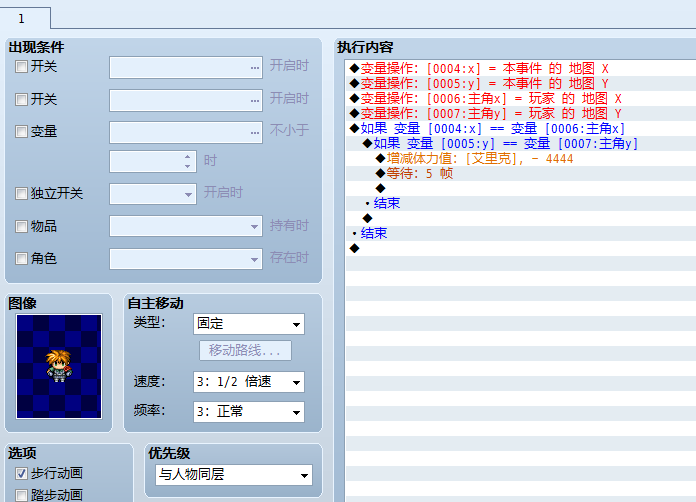Select the indented inner 结束 line
Image resolution: width=696 pixels, height=502 pixels.
click(x=520, y=204)
